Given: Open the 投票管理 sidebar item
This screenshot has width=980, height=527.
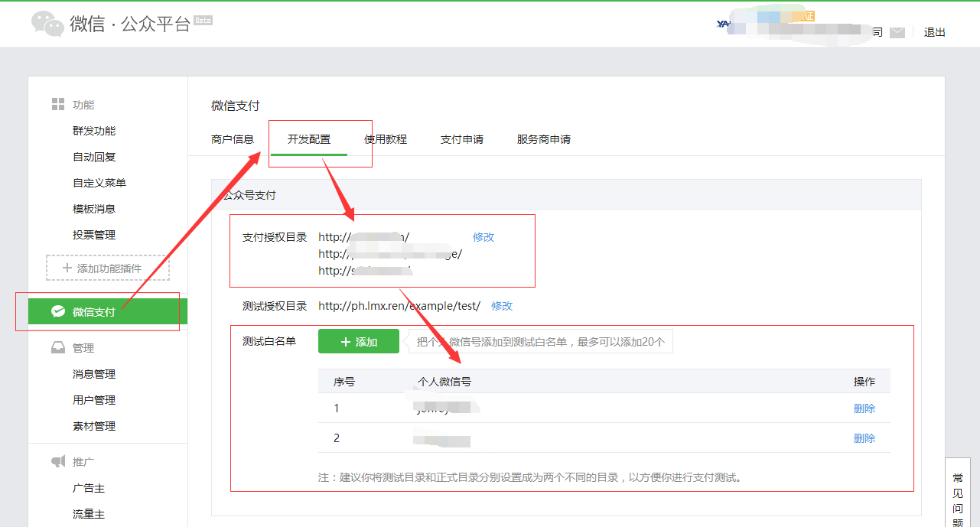Looking at the screenshot, I should coord(94,235).
